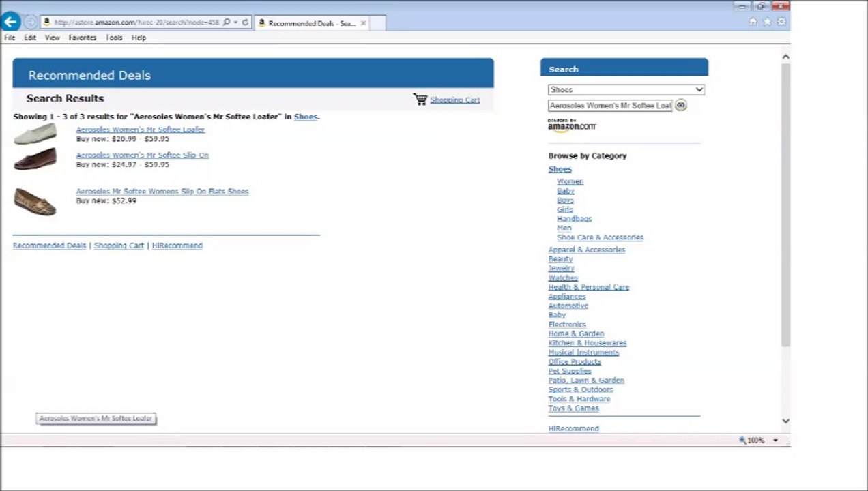Open the Apparel & Accessories category

(587, 250)
